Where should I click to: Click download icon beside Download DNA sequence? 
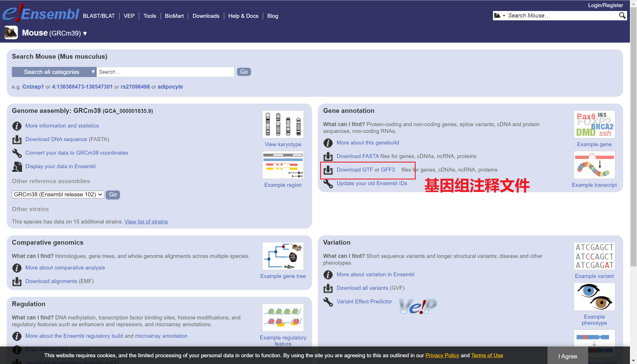[x=17, y=139]
